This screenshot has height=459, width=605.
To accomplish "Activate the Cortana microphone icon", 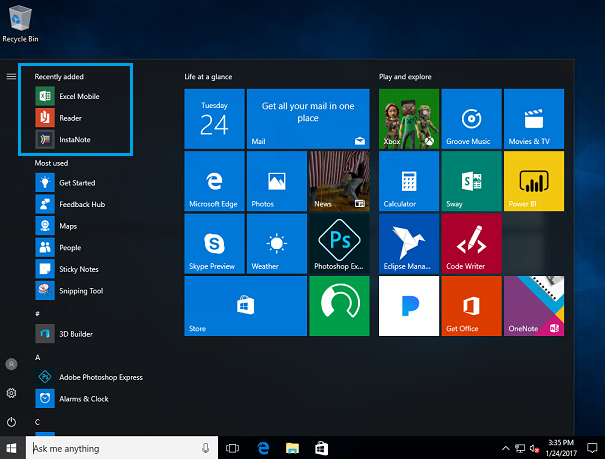I will (x=206, y=448).
